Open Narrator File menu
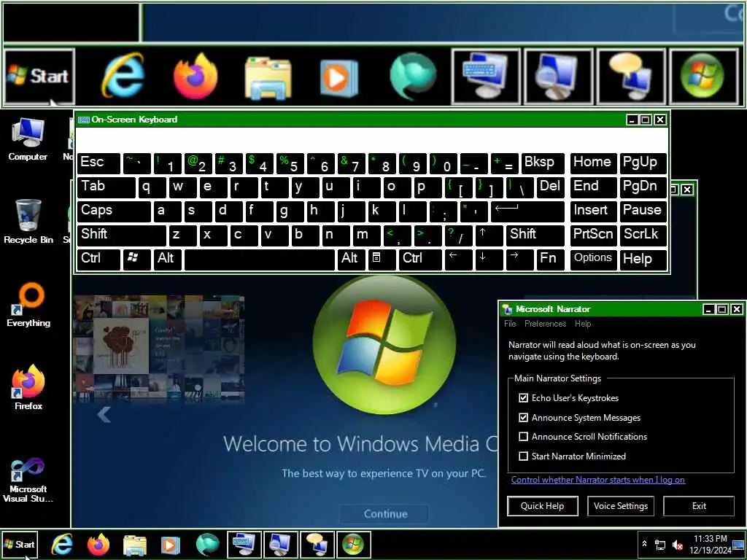This screenshot has width=747, height=560. [x=510, y=324]
